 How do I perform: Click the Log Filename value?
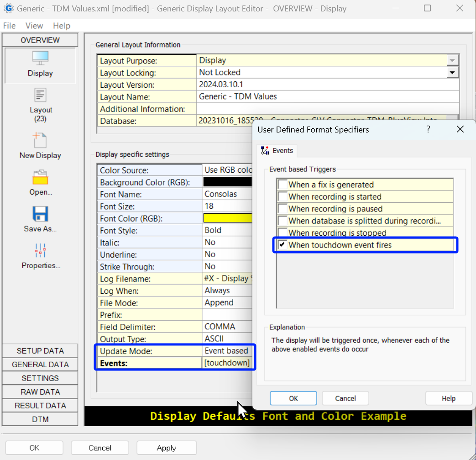tap(227, 278)
